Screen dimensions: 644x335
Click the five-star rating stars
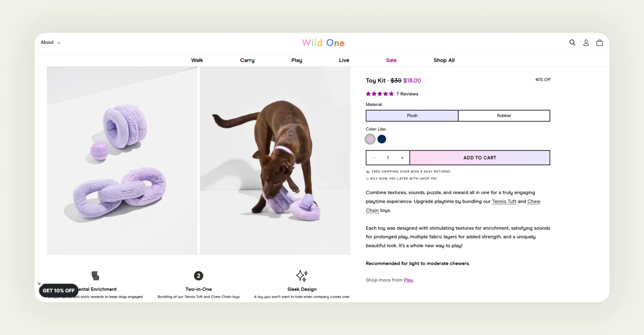point(379,94)
